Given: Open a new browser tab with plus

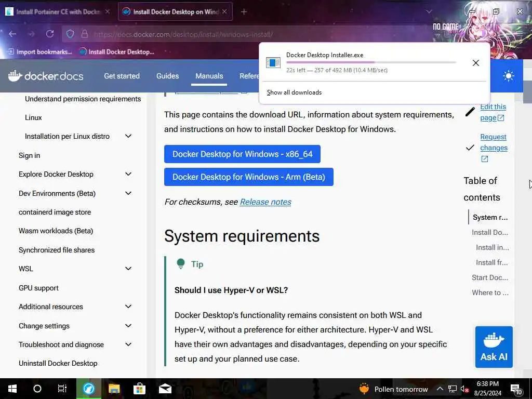Looking at the screenshot, I should [244, 11].
